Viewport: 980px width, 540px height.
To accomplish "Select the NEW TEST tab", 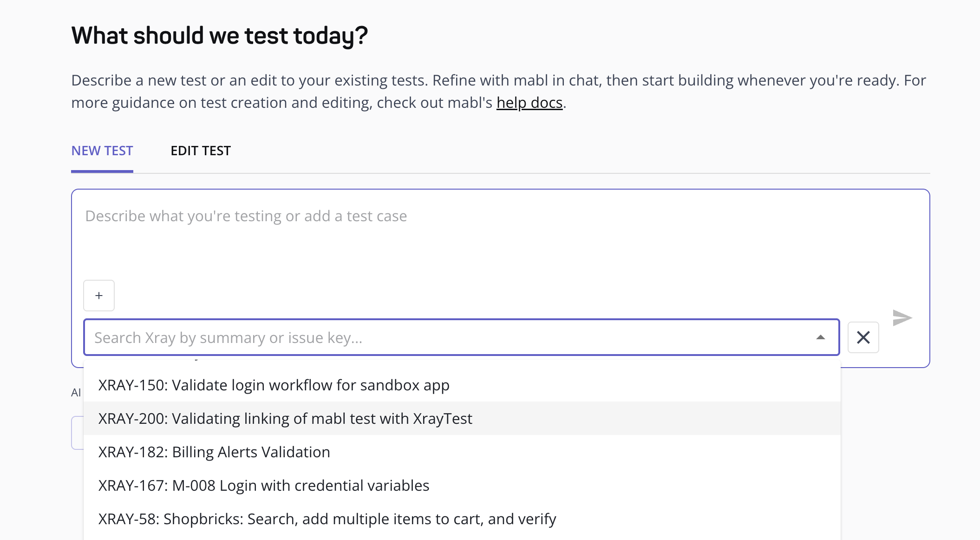I will tap(102, 151).
